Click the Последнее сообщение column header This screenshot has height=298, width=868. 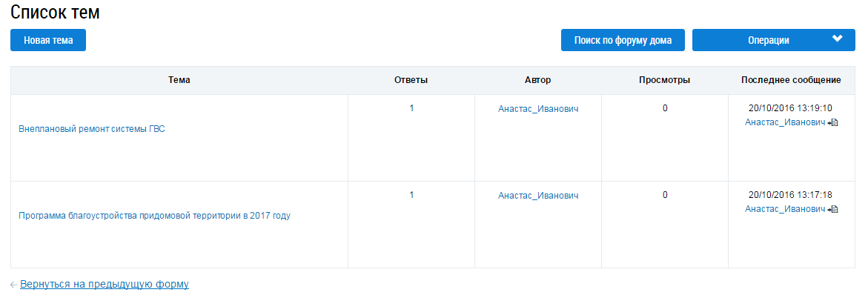pyautogui.click(x=791, y=80)
